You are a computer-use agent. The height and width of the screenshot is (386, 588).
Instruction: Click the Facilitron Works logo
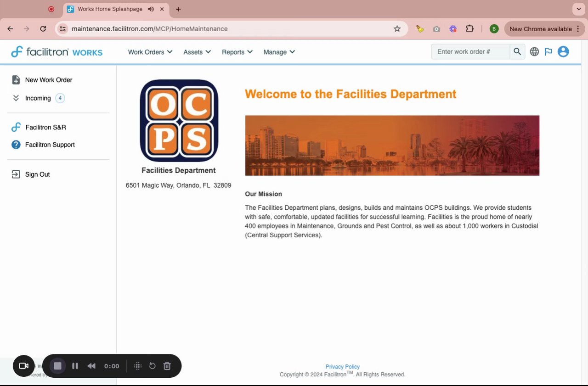57,52
